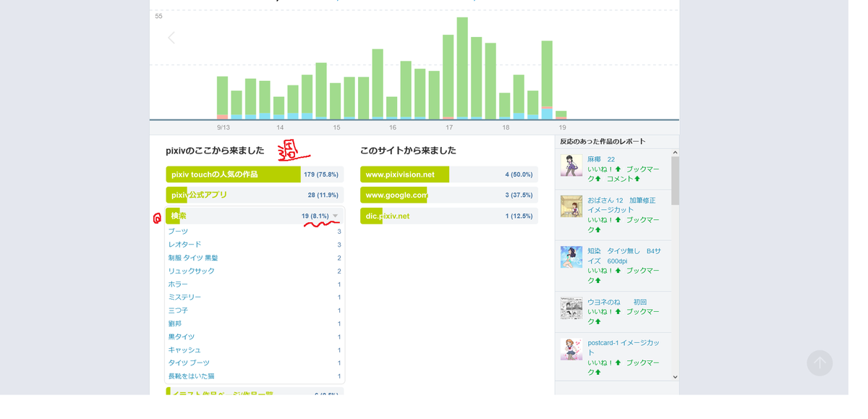The height and width of the screenshot is (419, 868).
Task: Collapse the 検索 row dropdown arrow
Action: coord(335,216)
